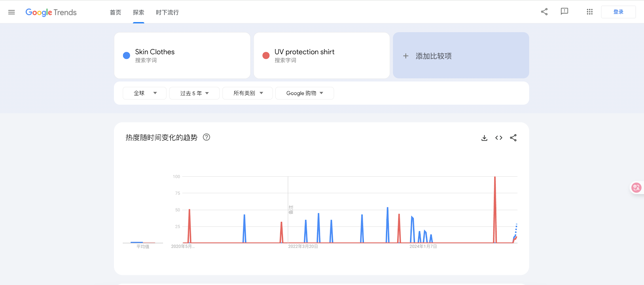Open help icon beside chart title
644x285 pixels.
pyautogui.click(x=206, y=137)
